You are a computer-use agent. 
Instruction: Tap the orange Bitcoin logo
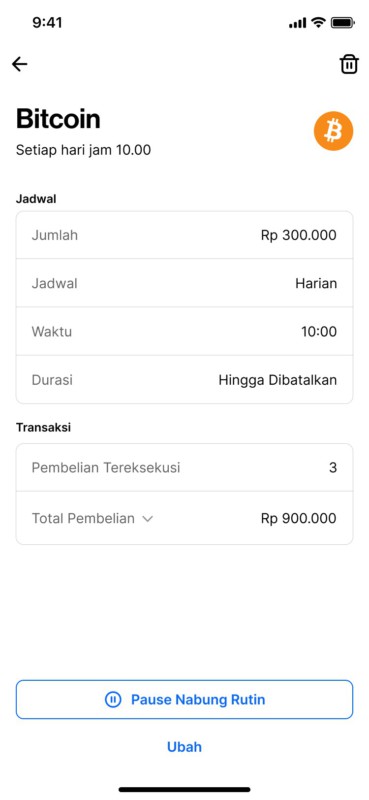tap(333, 131)
